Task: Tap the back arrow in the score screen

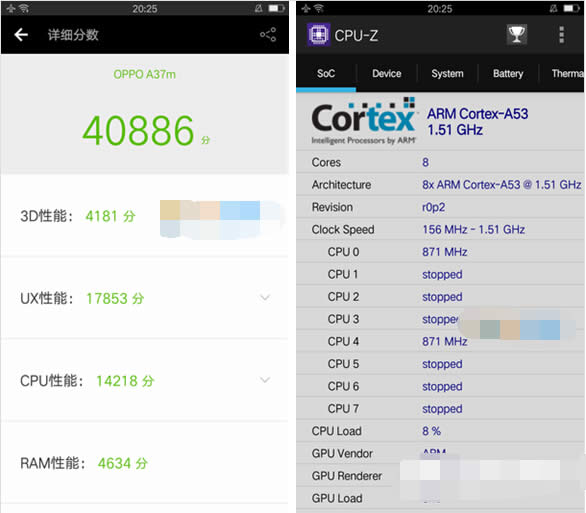Action: [x=21, y=35]
